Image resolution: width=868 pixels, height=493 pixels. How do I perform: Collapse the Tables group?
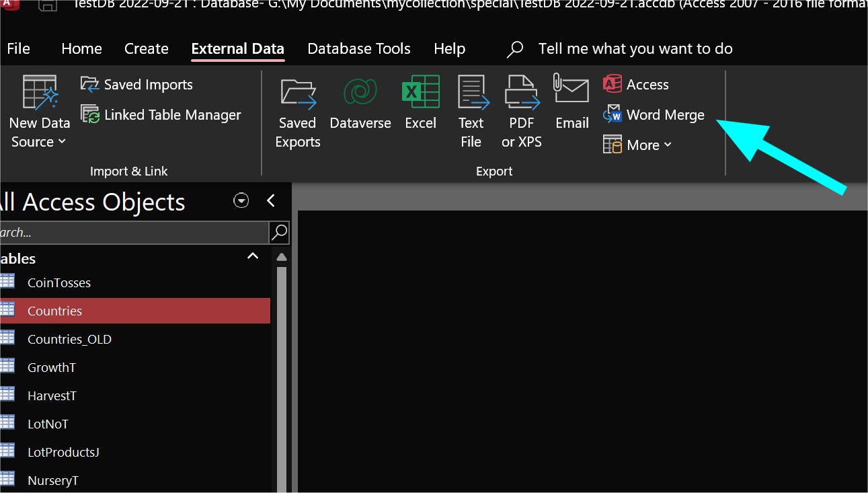tap(253, 257)
